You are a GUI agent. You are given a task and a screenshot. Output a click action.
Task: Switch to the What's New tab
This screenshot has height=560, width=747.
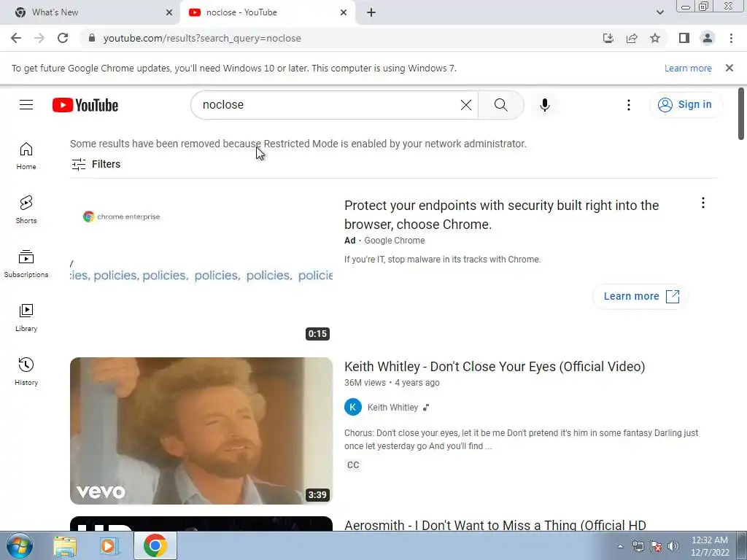pos(90,12)
